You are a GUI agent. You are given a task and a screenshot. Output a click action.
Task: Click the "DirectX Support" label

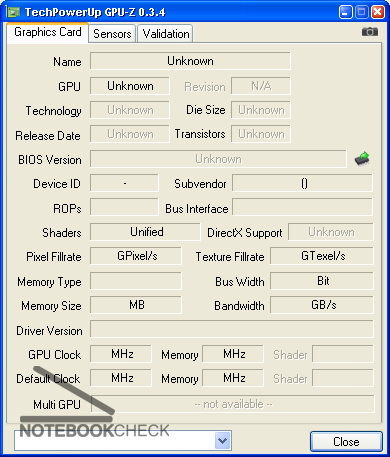244,233
